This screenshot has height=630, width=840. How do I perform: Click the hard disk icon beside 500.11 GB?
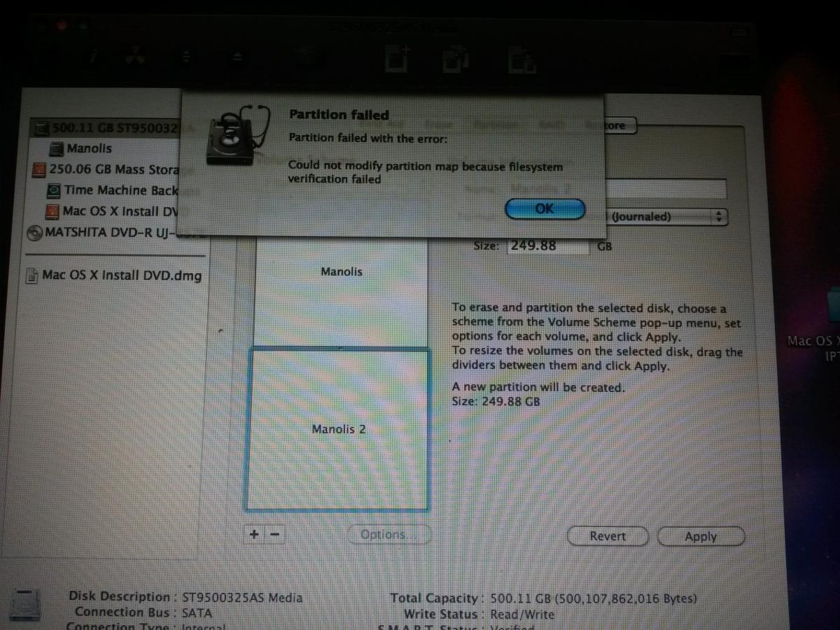coord(42,129)
